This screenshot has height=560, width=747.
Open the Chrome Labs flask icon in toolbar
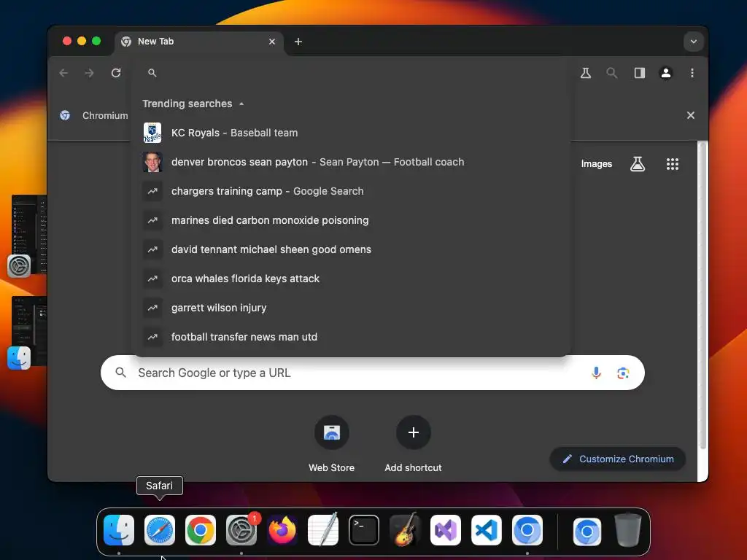point(586,73)
